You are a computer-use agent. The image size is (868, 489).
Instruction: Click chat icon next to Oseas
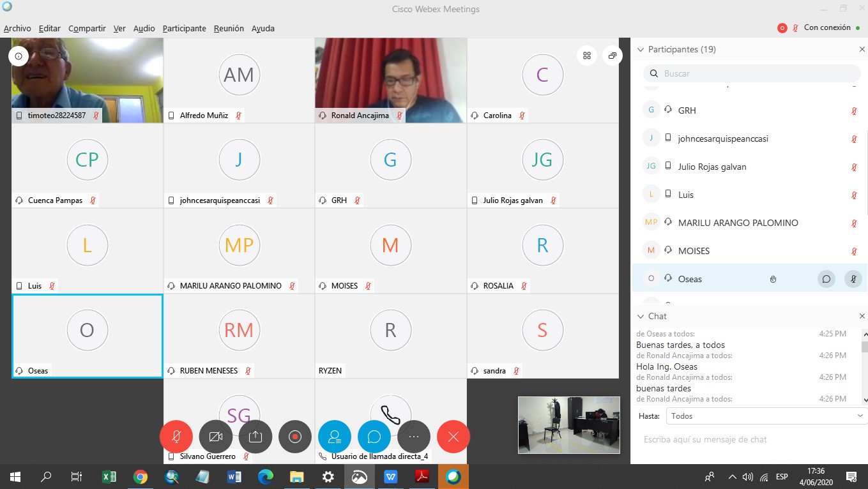click(x=826, y=279)
